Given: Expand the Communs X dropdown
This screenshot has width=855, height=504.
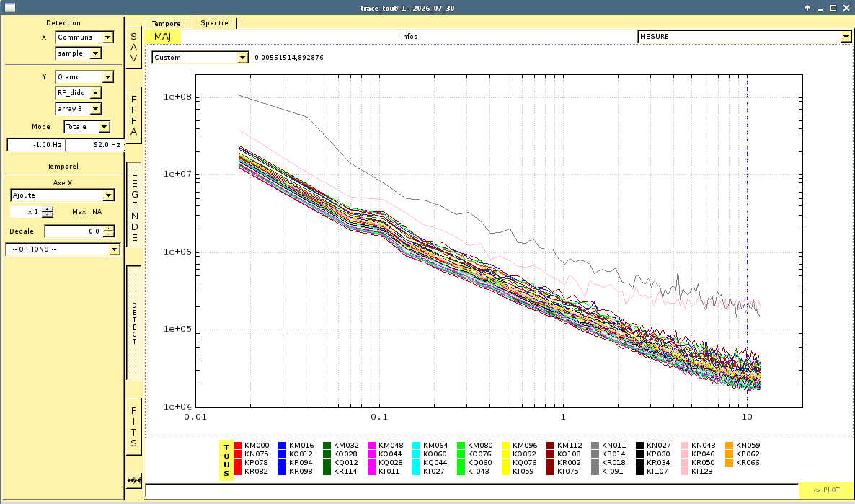Looking at the screenshot, I should 84,37.
